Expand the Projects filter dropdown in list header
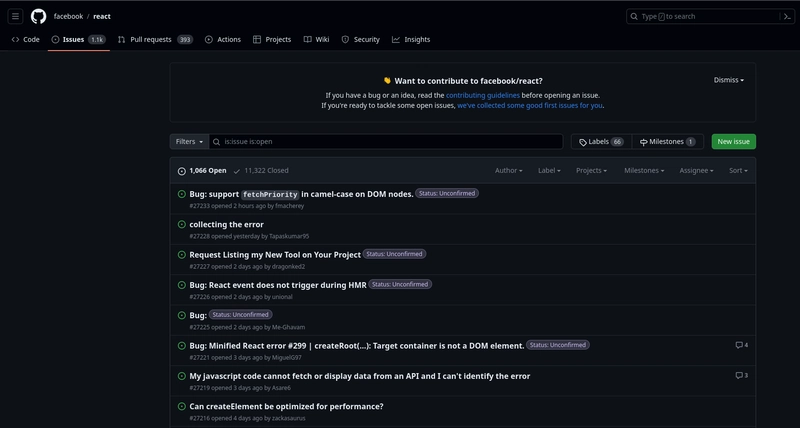Screen dimensions: 800x428 pos(591,170)
